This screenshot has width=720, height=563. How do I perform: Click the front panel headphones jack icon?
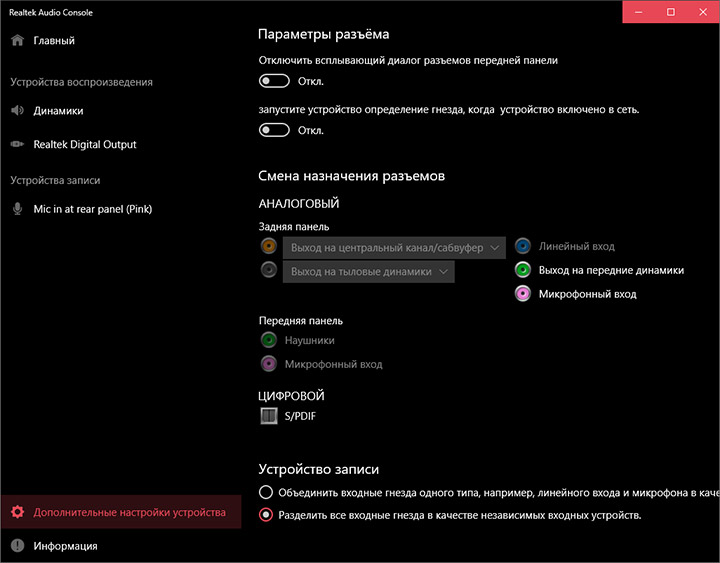point(268,340)
